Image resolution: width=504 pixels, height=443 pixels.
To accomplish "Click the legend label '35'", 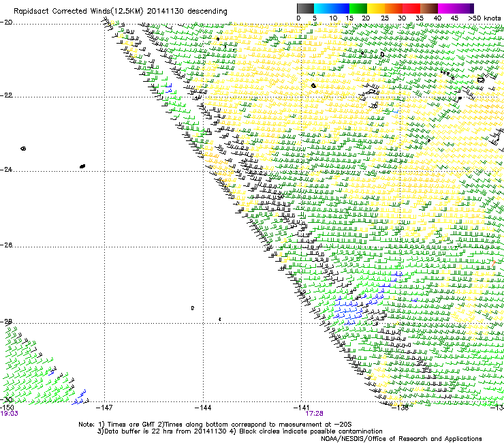I will tap(420, 18).
